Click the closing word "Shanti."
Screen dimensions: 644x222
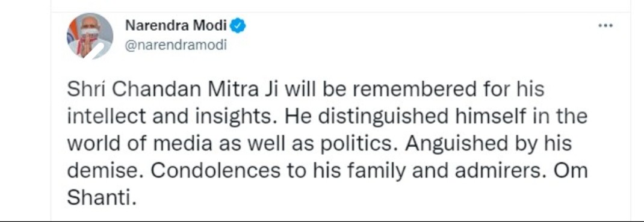coord(101,198)
